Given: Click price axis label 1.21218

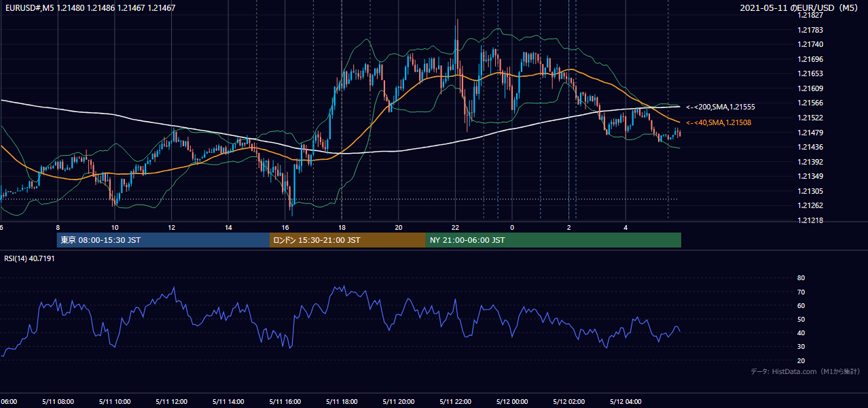Looking at the screenshot, I should point(810,220).
